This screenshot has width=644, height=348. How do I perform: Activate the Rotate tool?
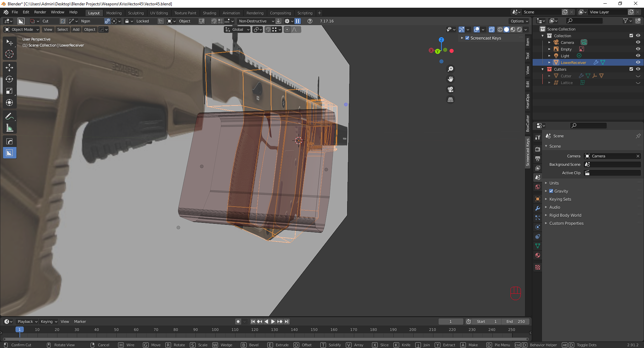click(x=9, y=79)
